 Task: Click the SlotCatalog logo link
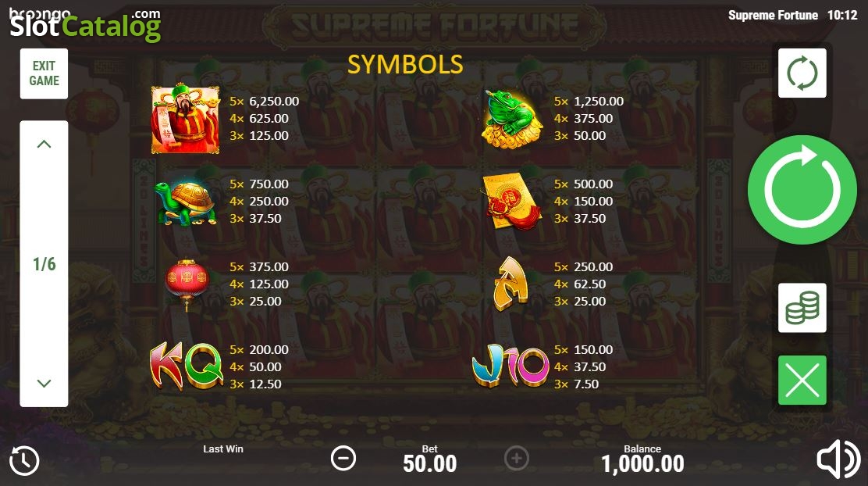85,25
